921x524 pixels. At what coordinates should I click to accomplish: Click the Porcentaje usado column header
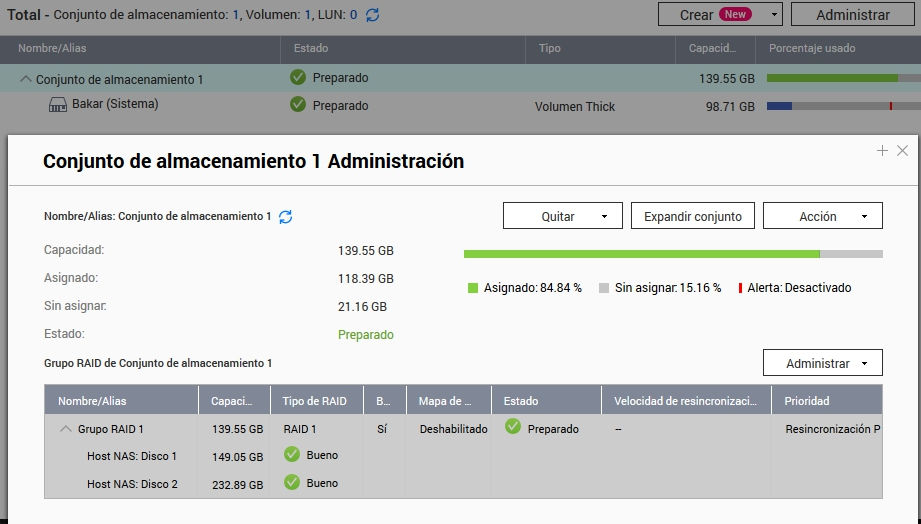(812, 48)
